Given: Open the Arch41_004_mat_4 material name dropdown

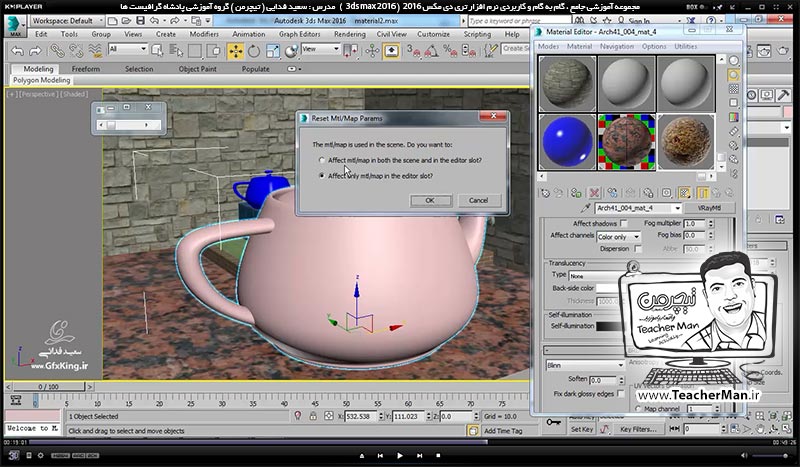Looking at the screenshot, I should (638, 208).
